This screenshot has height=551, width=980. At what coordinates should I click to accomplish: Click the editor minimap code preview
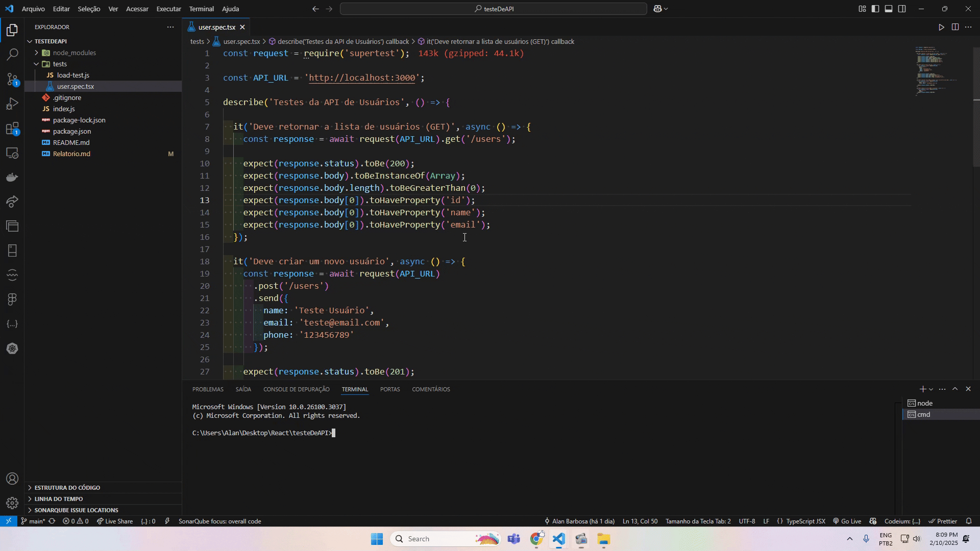tap(937, 70)
